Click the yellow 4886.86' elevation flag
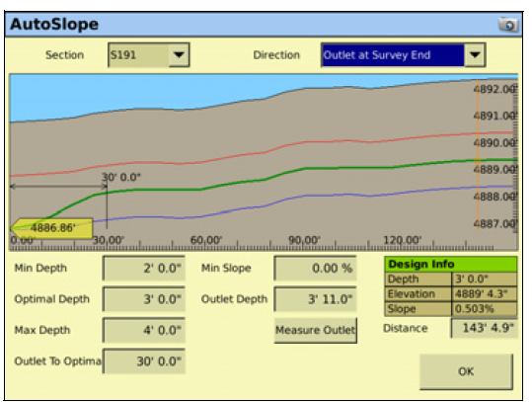Viewport: 532px width, 402px height. [x=51, y=228]
